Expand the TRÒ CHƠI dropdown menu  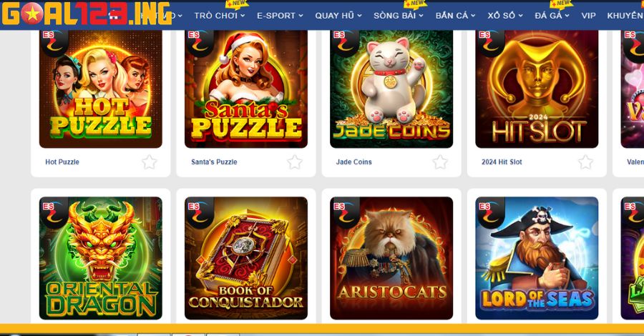pos(220,16)
